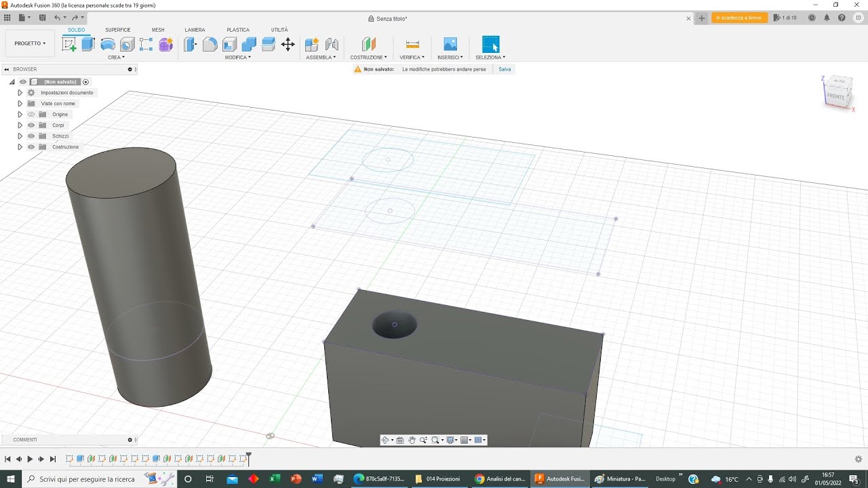Jump to timeline start
This screenshot has width=868, height=488.
[x=7, y=459]
